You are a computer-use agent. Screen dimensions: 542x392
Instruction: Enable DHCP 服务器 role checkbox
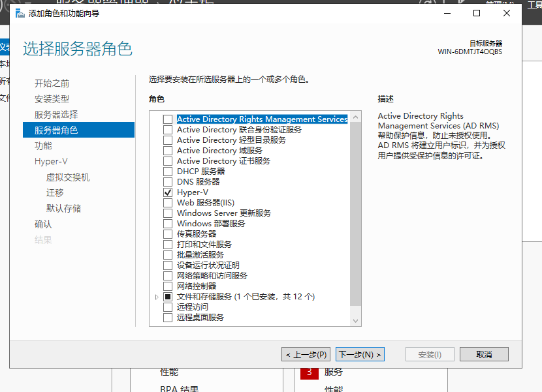[168, 172]
